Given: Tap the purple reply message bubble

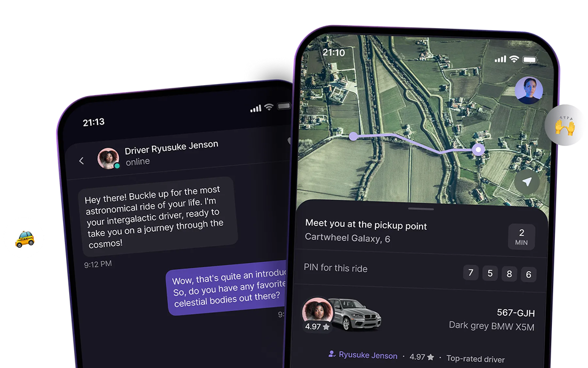Looking at the screenshot, I should (227, 287).
